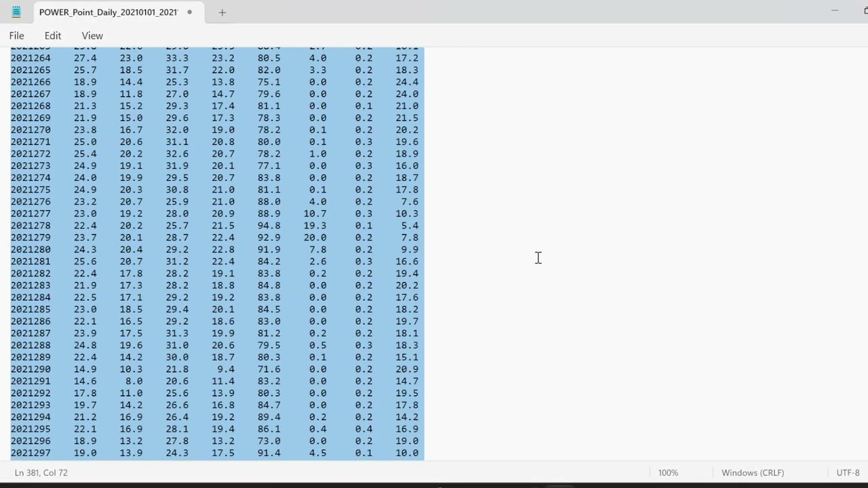Screen dimensions: 868x488
Task: Click value 17.2 in row 2021264
Action: pos(407,58)
